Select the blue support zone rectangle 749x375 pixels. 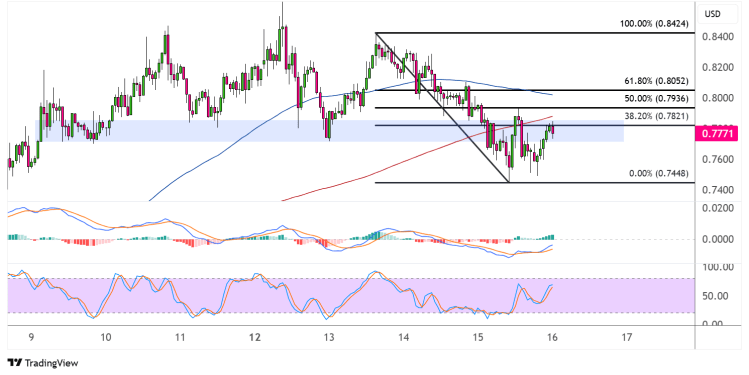(x=330, y=131)
